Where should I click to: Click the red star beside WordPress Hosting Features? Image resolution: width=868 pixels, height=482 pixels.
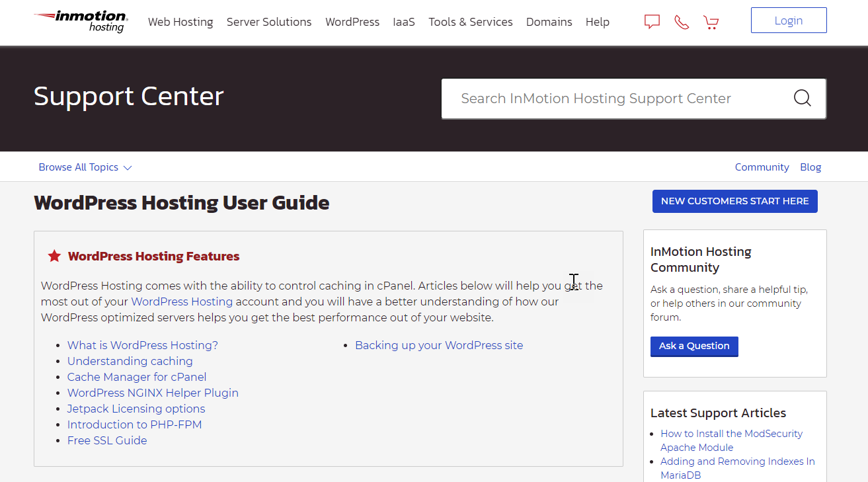[x=54, y=255]
